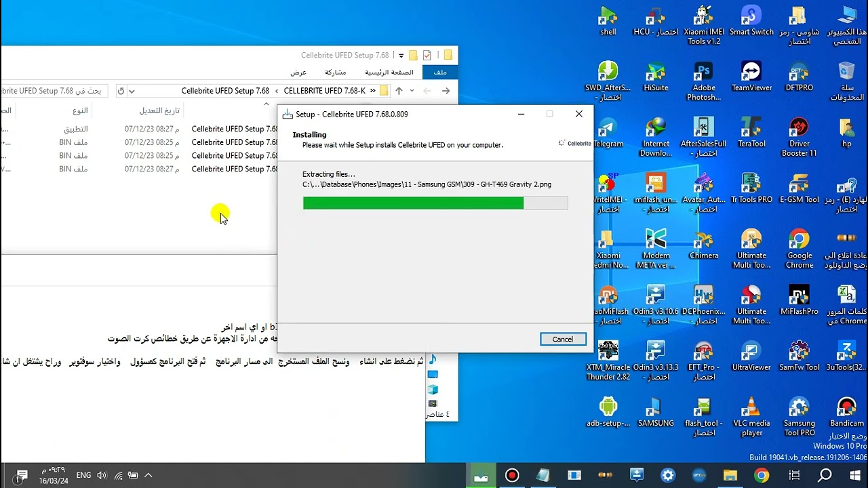Open taskbar search magnifier
The width and height of the screenshot is (868, 488).
pos(825,476)
